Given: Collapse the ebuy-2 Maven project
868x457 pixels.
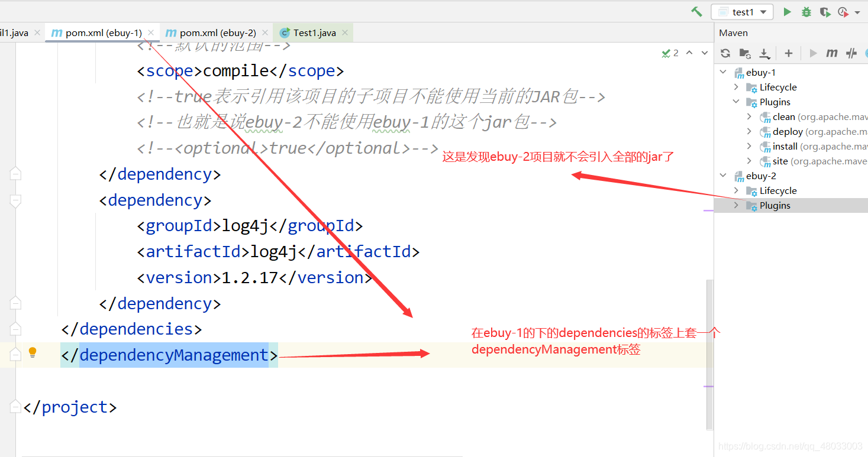Looking at the screenshot, I should click(723, 176).
